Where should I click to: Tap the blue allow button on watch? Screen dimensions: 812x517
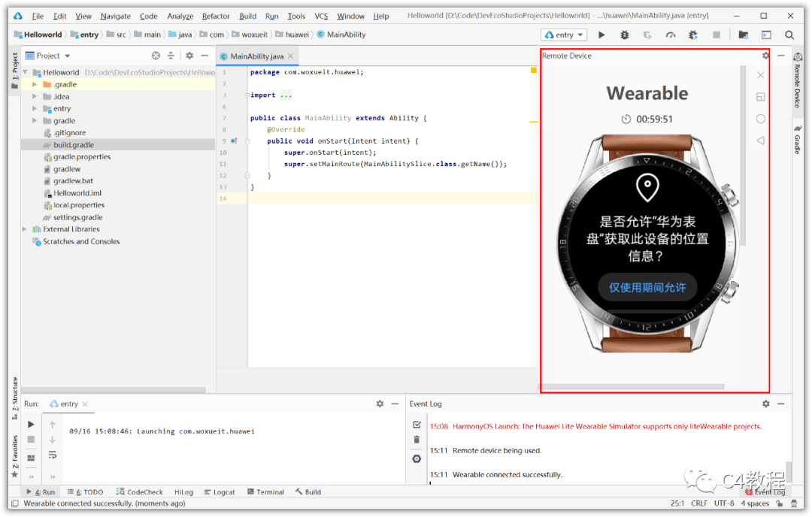(x=647, y=288)
